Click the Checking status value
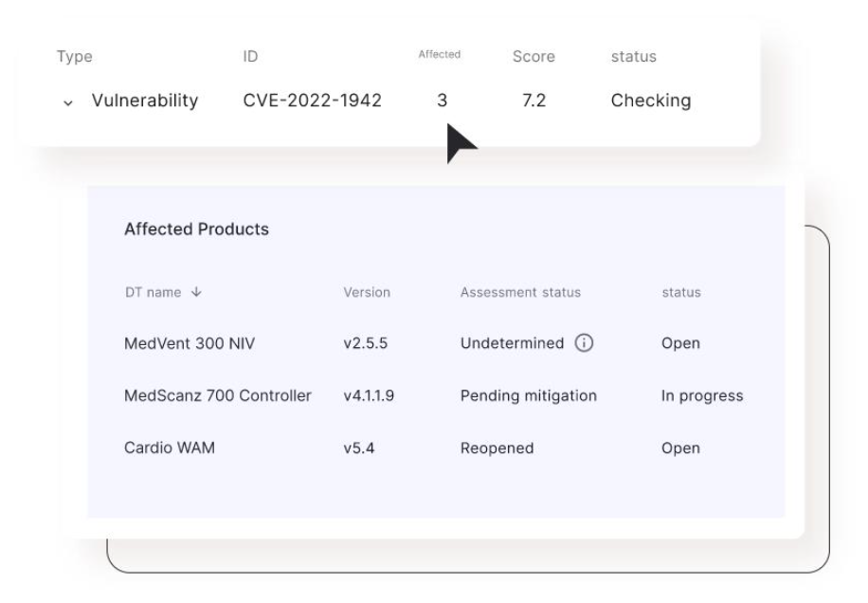 click(650, 100)
